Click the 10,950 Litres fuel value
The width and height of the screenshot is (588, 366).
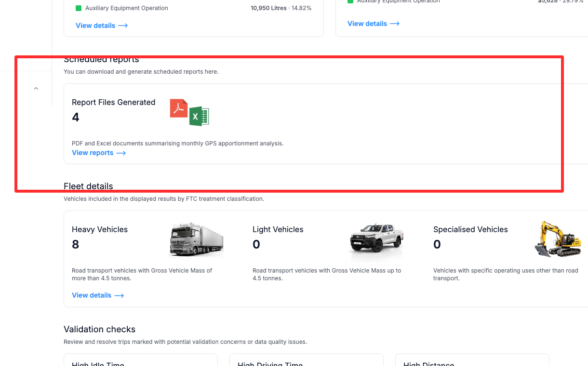pyautogui.click(x=268, y=8)
